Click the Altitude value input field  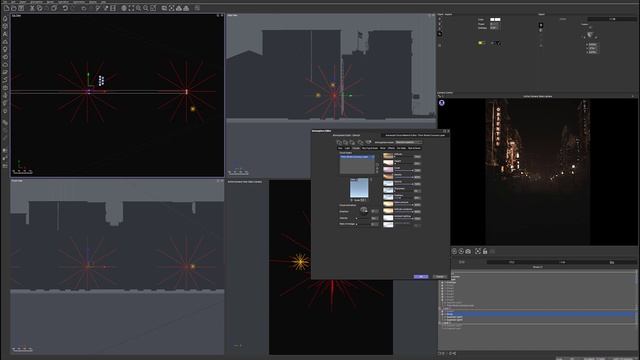pos(417,157)
